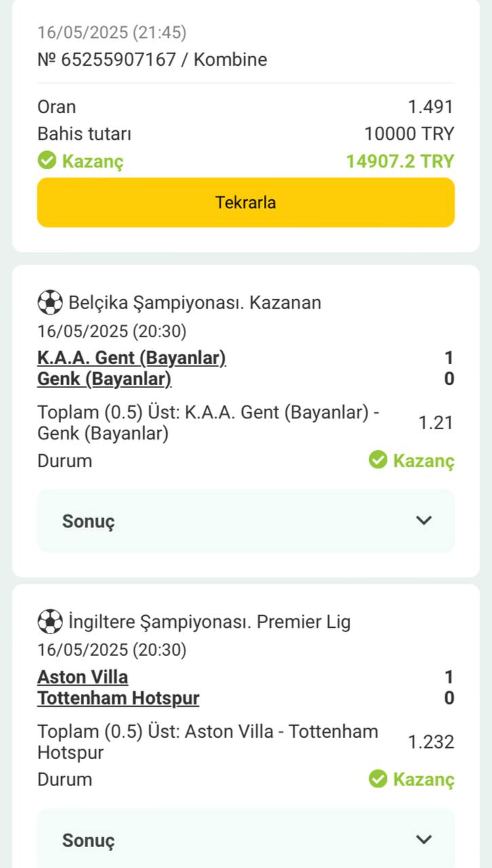Click the chevron arrow in the first Sonuç row
This screenshot has height=868, width=492.
pyautogui.click(x=424, y=520)
